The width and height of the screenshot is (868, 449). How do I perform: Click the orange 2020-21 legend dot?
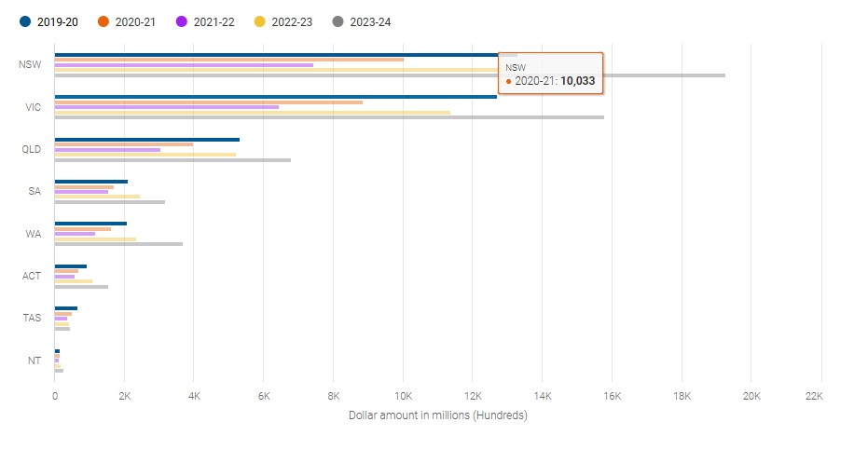[103, 21]
